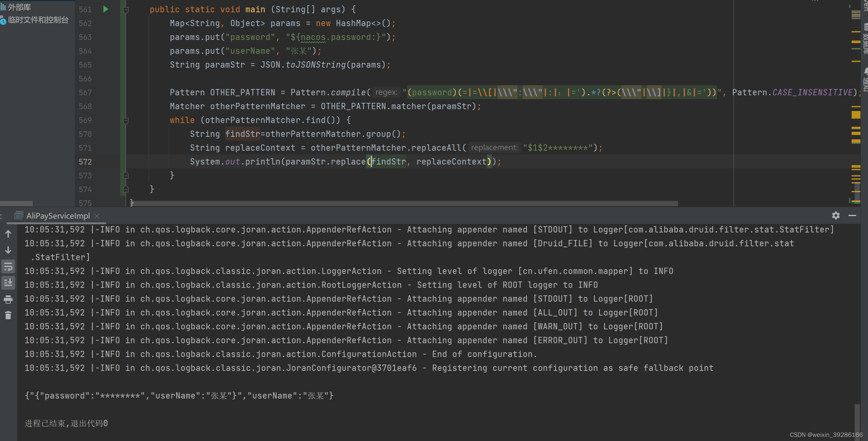Click the 临时文件和控制台 scratches icon
This screenshot has height=441, width=868.
tap(3, 20)
